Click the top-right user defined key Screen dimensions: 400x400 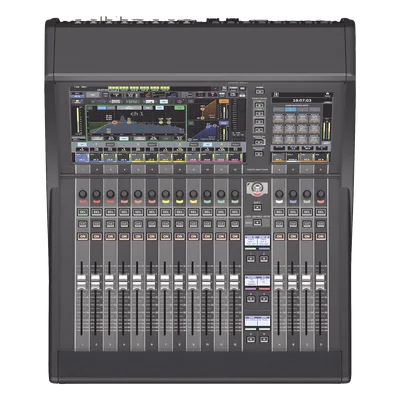coord(264,259)
